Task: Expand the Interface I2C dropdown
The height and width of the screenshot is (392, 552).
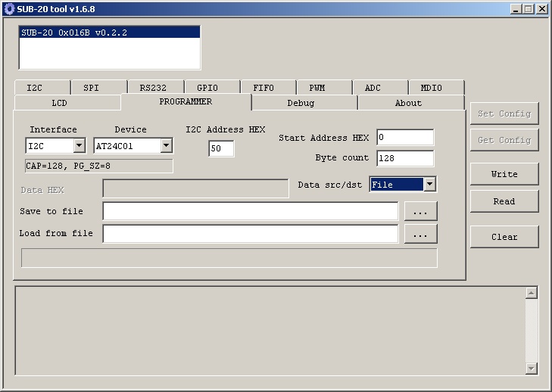Action: coord(79,146)
